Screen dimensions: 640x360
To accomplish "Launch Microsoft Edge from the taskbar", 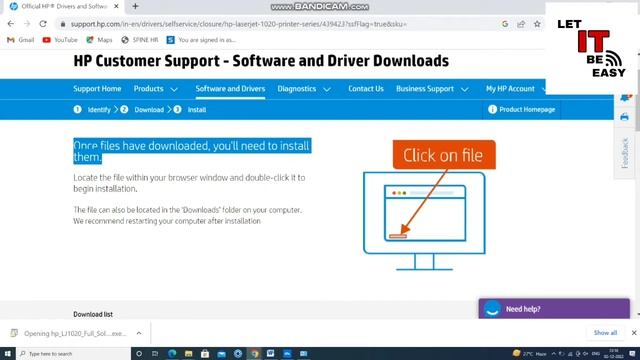I will click(x=172, y=353).
